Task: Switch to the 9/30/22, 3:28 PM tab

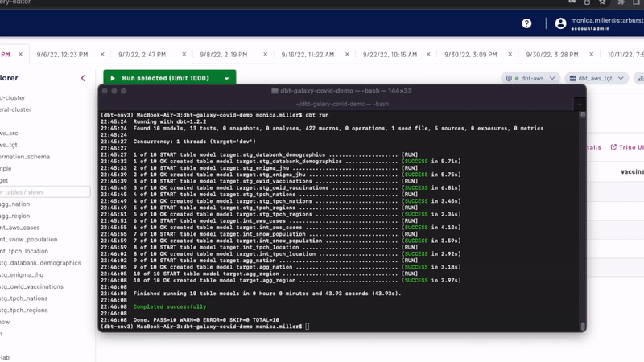Action: 552,55
